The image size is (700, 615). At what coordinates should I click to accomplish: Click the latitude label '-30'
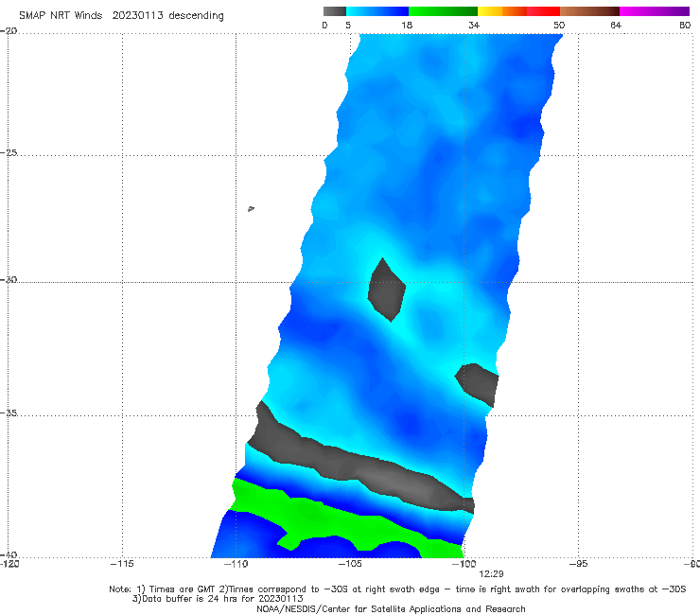9,279
